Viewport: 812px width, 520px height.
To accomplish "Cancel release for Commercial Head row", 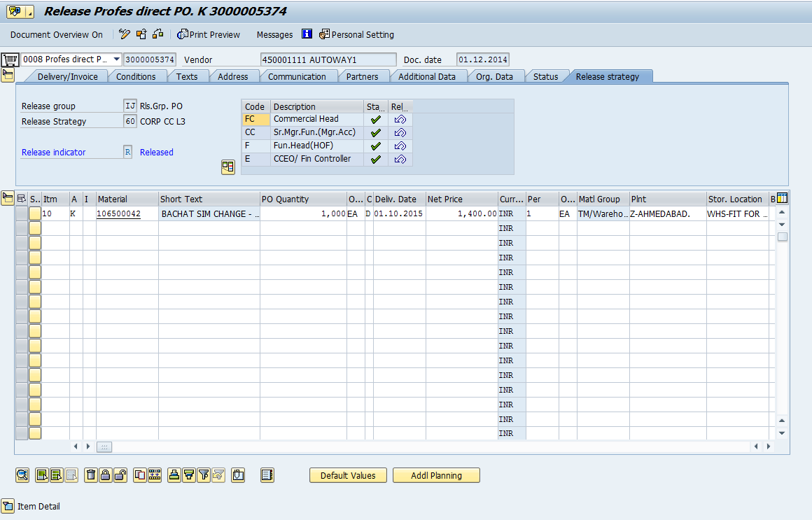I will tap(399, 119).
